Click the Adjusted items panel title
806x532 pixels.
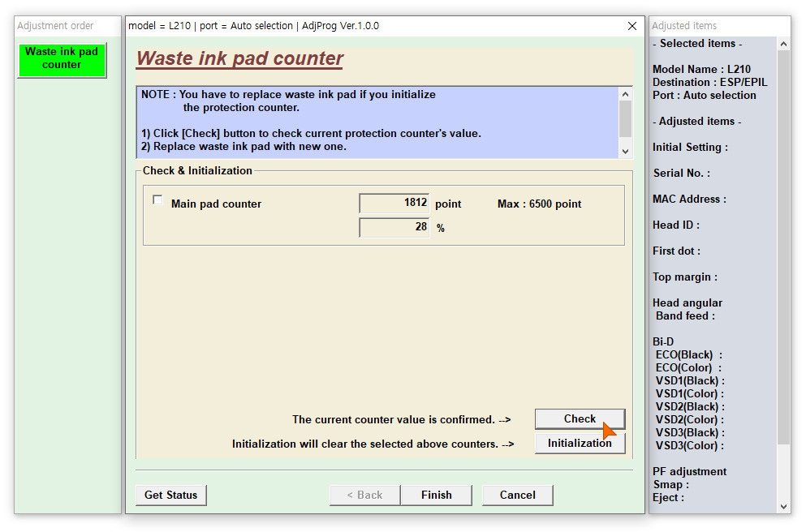coord(684,26)
